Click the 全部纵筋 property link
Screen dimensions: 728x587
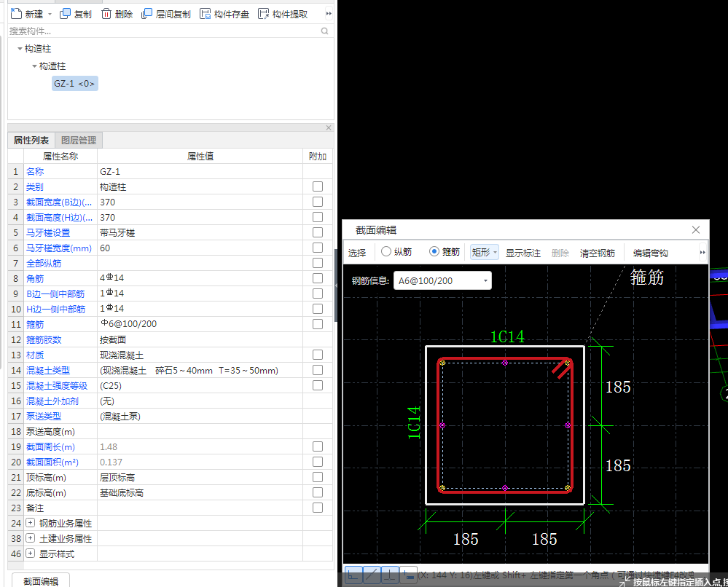coord(44,264)
